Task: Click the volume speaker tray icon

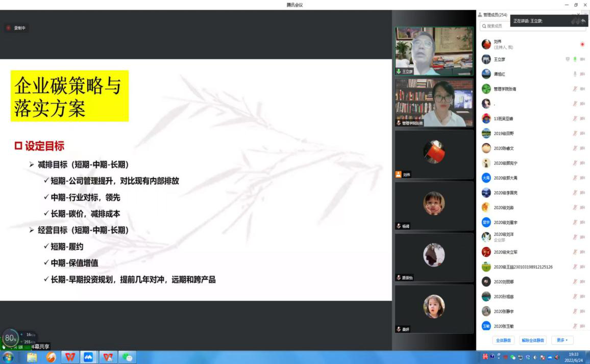Action: (x=557, y=357)
